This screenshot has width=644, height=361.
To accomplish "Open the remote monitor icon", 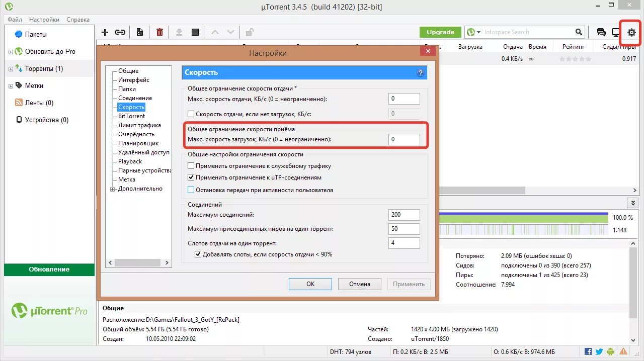I will pyautogui.click(x=616, y=32).
